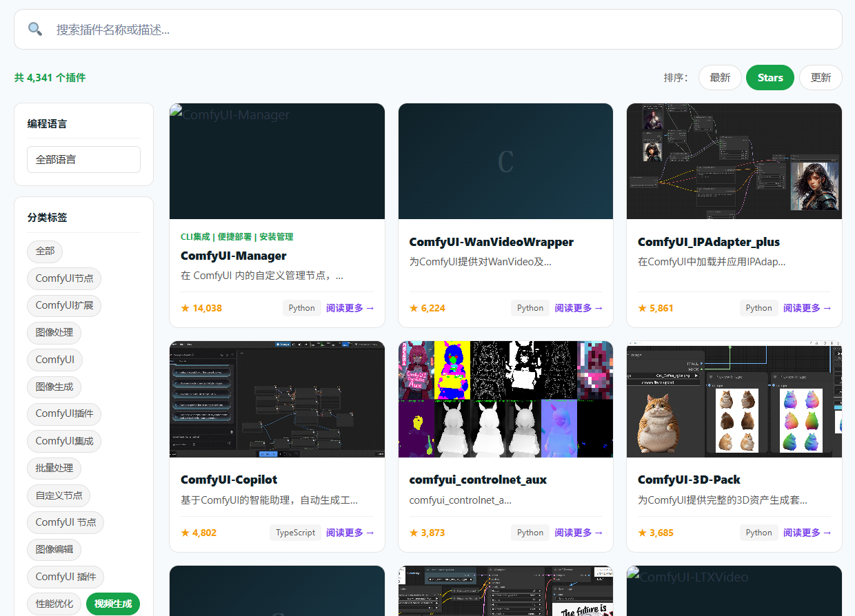
Task: Click TypeScript badge on ComfyUI-Copilot card
Action: click(x=295, y=533)
